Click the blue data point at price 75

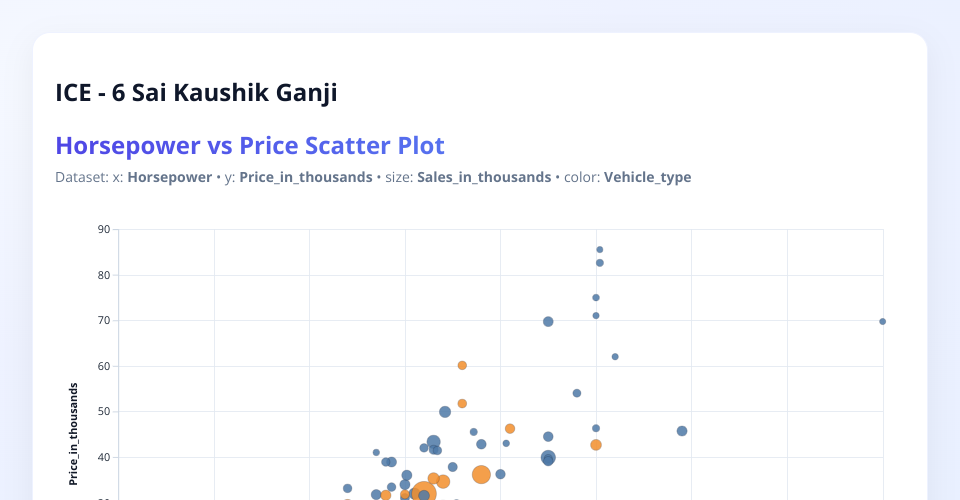596,297
